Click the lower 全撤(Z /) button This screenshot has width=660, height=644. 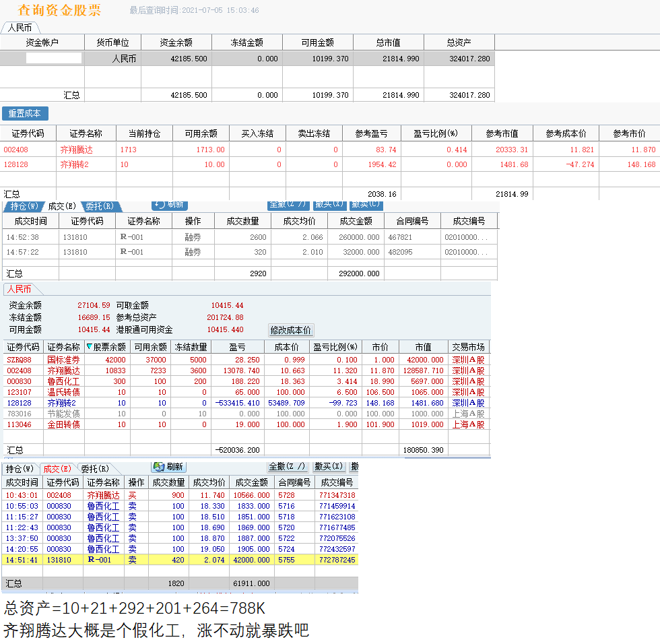(288, 467)
